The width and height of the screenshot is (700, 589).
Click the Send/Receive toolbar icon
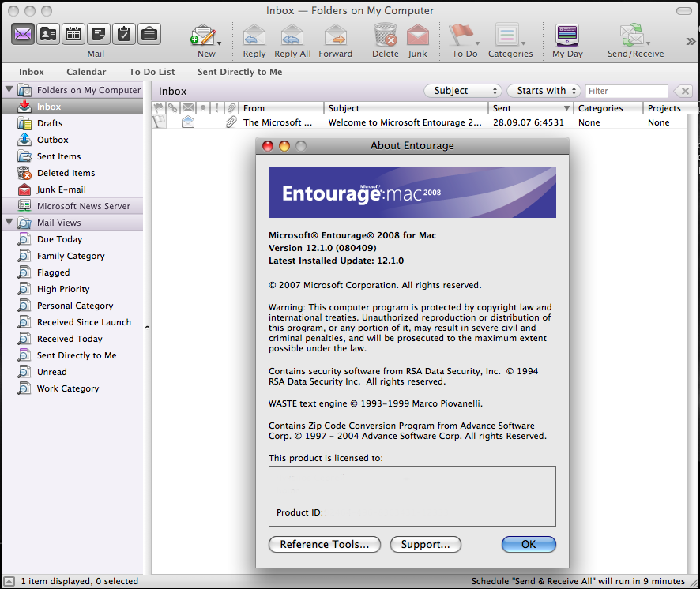(x=632, y=36)
